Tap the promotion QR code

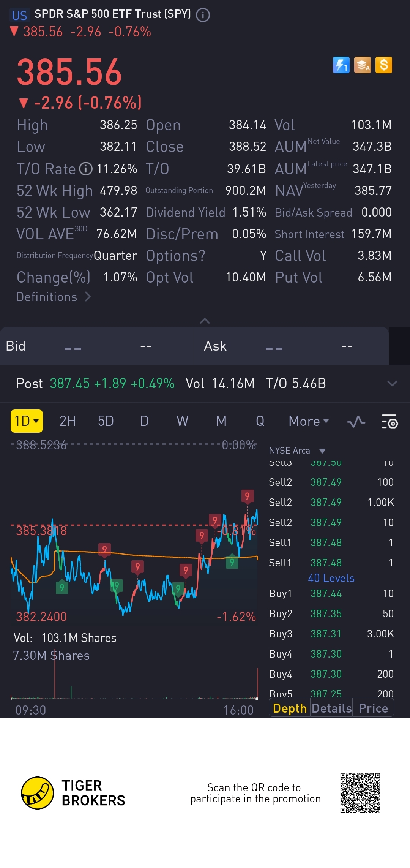tap(360, 793)
